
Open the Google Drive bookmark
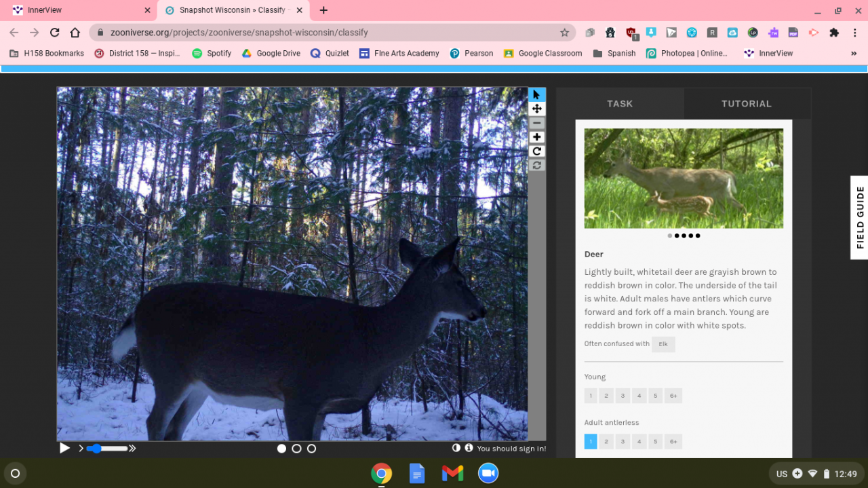[x=271, y=53]
